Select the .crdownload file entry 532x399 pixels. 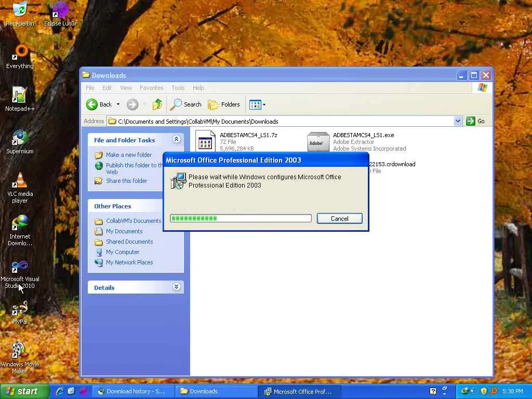(x=392, y=167)
